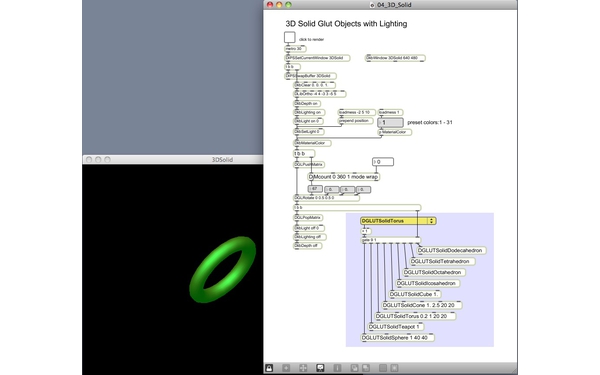
Task: Select the MaterialColor object above 't b b'
Action: 312,143
